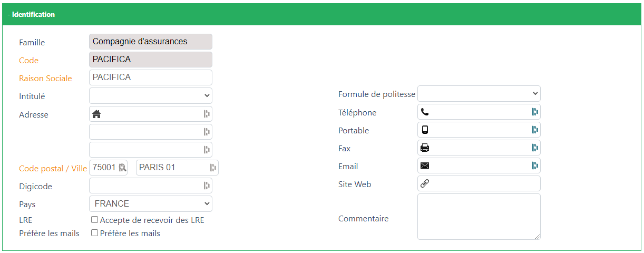Click the envelope icon in Email field

pos(425,166)
